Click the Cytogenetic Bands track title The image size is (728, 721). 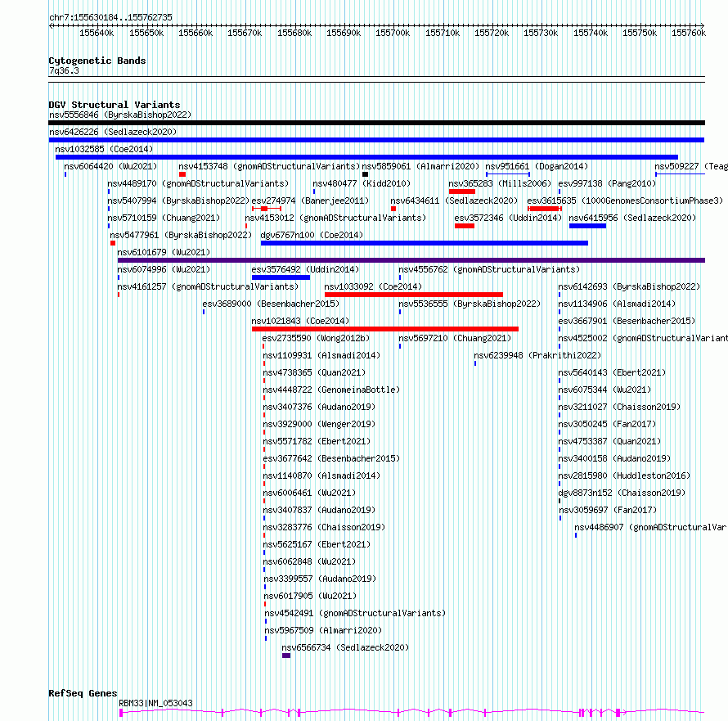[x=97, y=61]
